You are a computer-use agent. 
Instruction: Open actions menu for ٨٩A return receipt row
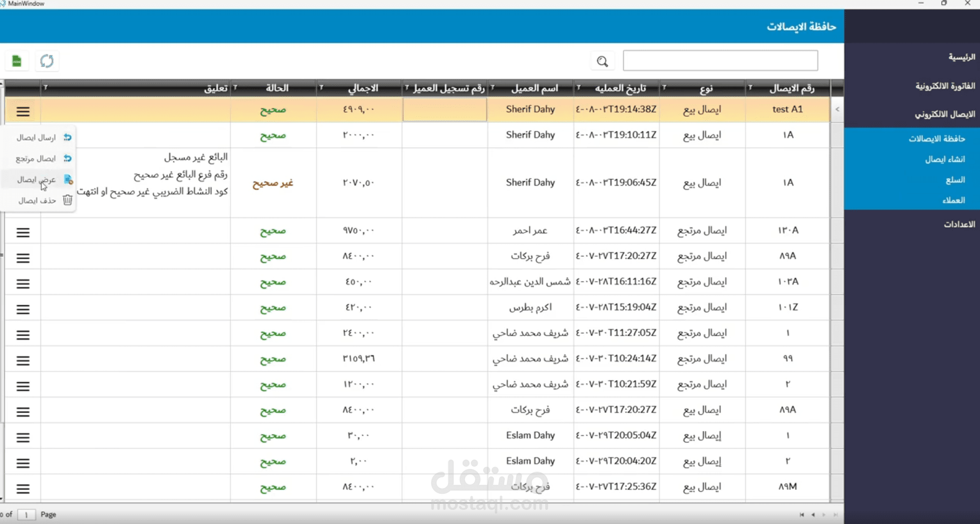(23, 258)
